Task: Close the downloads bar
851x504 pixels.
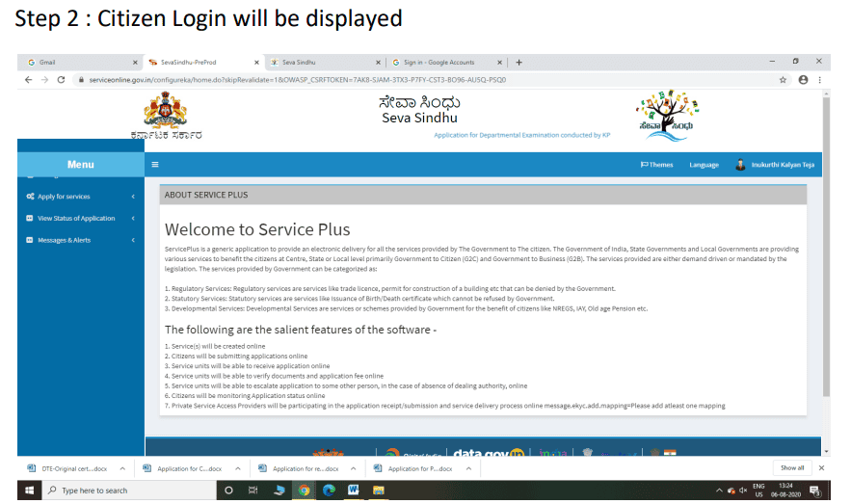Action: tap(822, 468)
